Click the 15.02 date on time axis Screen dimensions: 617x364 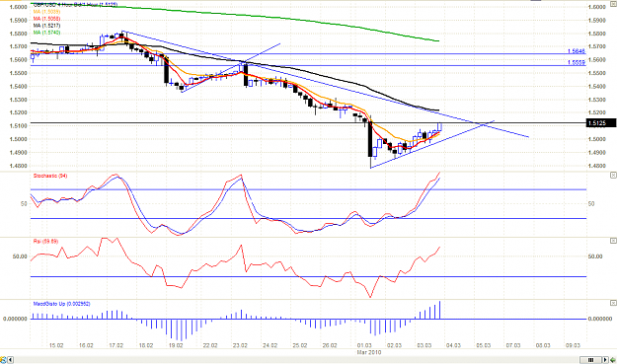[56, 345]
